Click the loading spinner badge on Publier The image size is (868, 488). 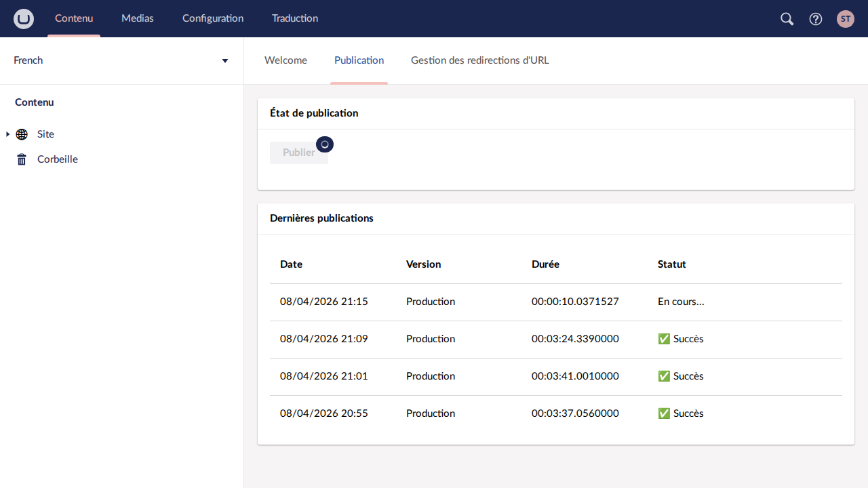[325, 144]
